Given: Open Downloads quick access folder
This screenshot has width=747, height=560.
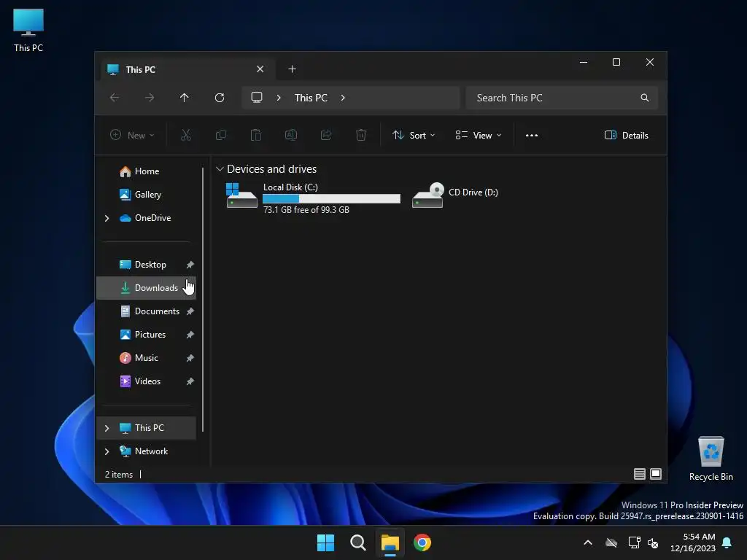Looking at the screenshot, I should pyautogui.click(x=146, y=288).
